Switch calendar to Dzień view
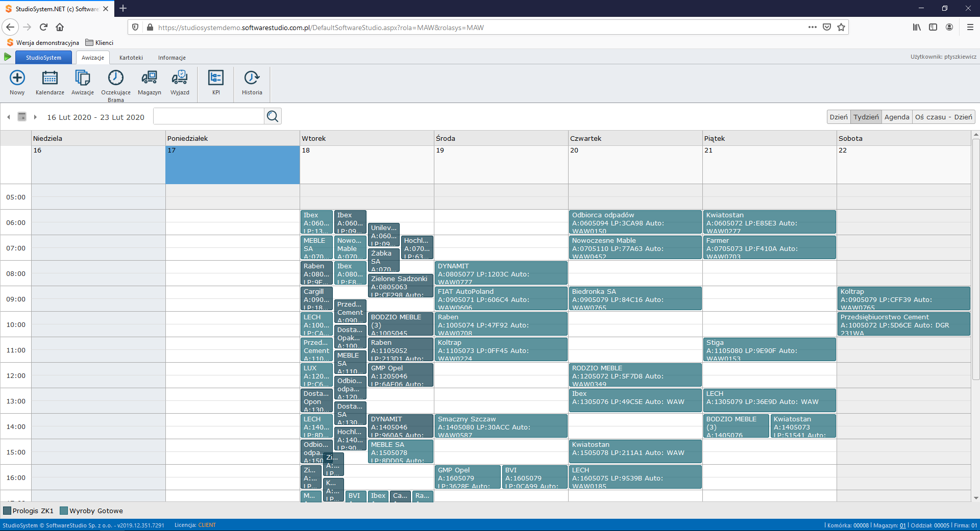 839,117
